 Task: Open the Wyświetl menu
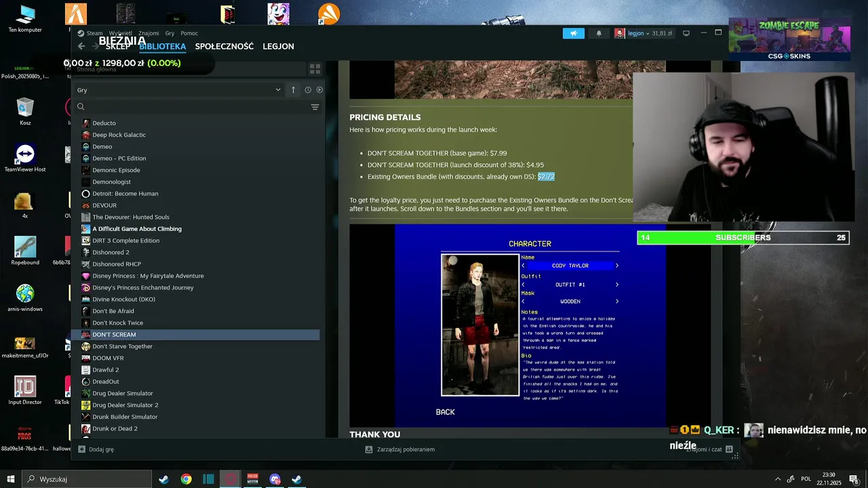[x=121, y=33]
